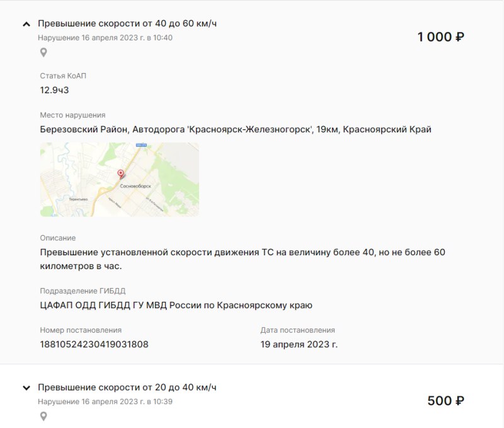The image size is (504, 428).
Task: Click the location pin icon under the 10:39 violation
Action: [43, 417]
